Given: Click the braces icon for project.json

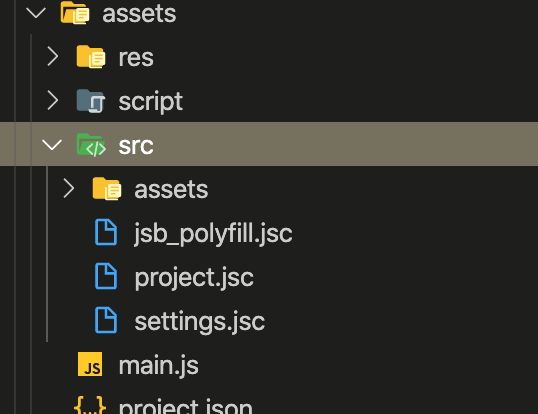Looking at the screenshot, I should tap(90, 405).
